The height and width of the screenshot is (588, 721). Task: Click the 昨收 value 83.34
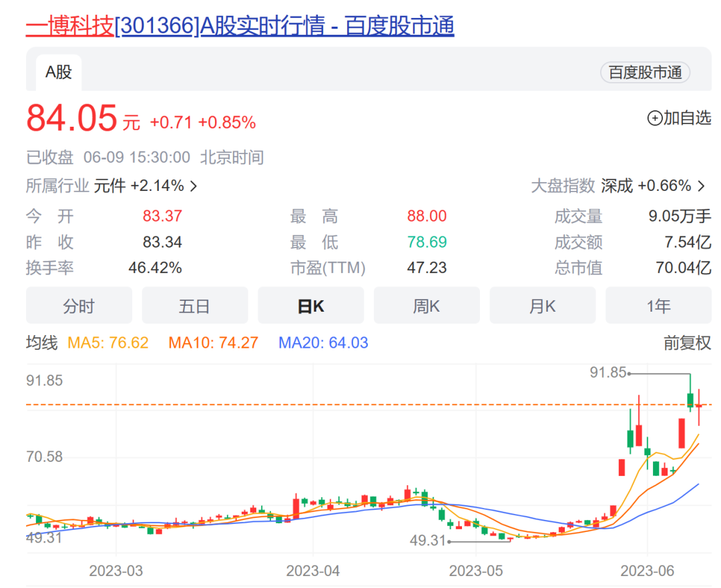tap(162, 242)
